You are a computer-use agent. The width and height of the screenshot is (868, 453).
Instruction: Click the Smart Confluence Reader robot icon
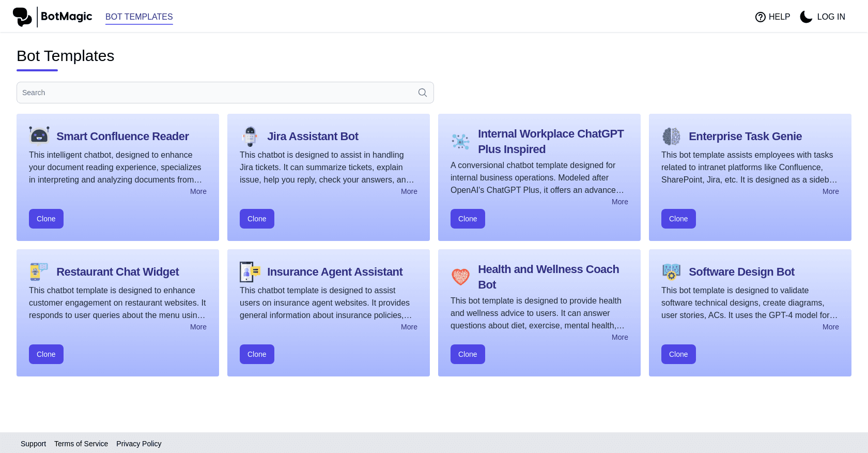click(39, 136)
